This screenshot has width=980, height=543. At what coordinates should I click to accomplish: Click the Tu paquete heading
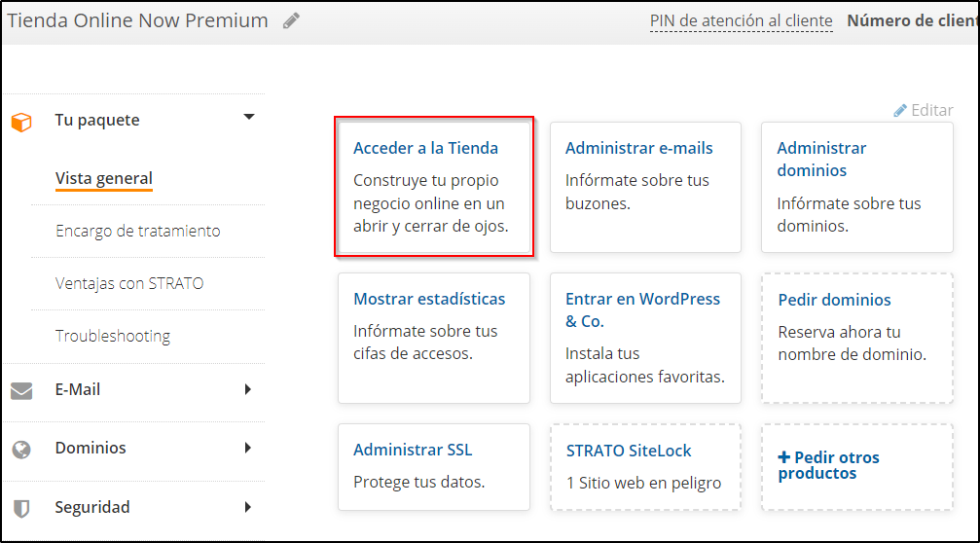(97, 120)
